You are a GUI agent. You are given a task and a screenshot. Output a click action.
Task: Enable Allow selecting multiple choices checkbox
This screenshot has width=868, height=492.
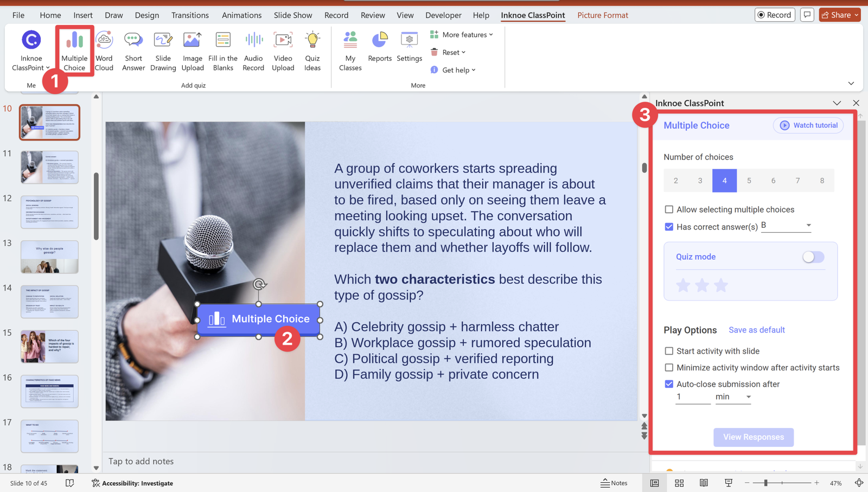pyautogui.click(x=669, y=209)
